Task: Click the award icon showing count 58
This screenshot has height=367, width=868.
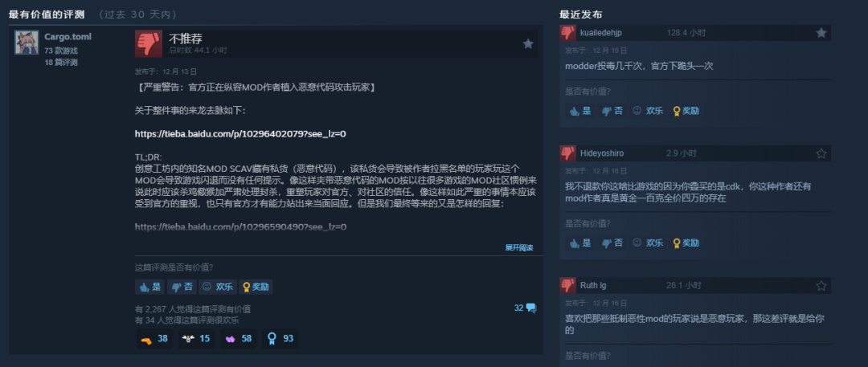Action: (239, 338)
